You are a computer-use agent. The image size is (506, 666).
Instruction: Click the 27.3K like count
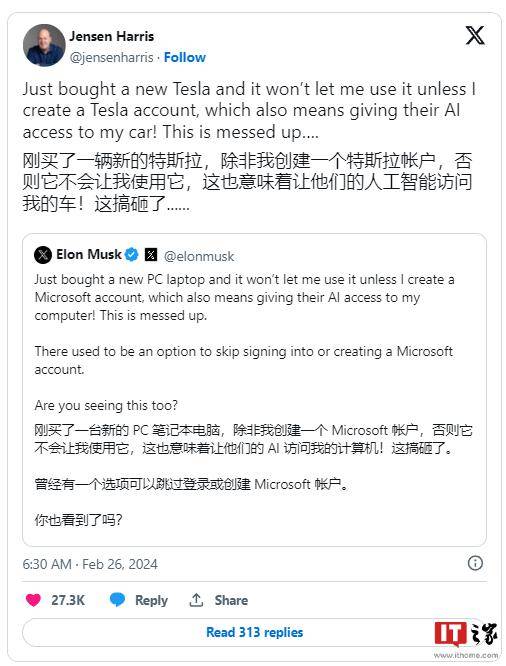tap(68, 600)
